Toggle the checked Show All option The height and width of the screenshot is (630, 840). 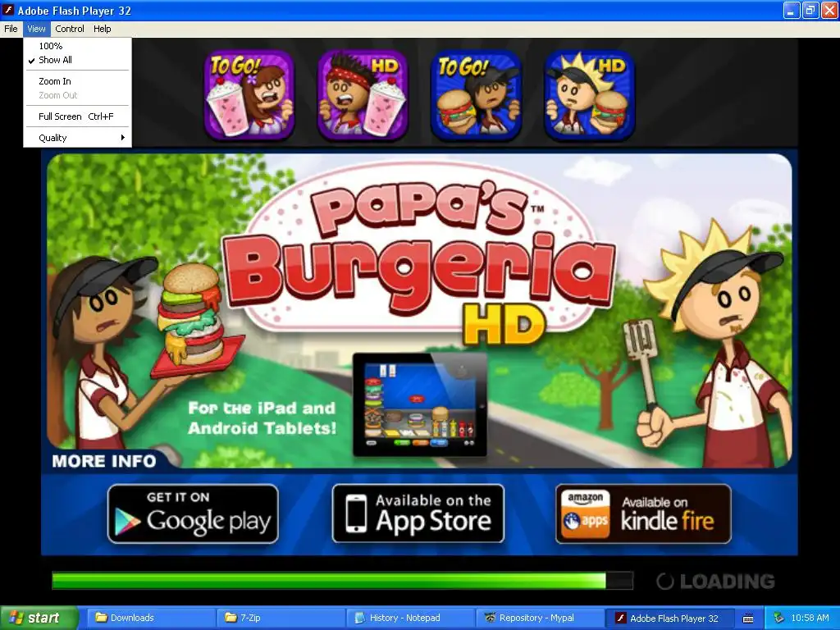pyautogui.click(x=77, y=60)
